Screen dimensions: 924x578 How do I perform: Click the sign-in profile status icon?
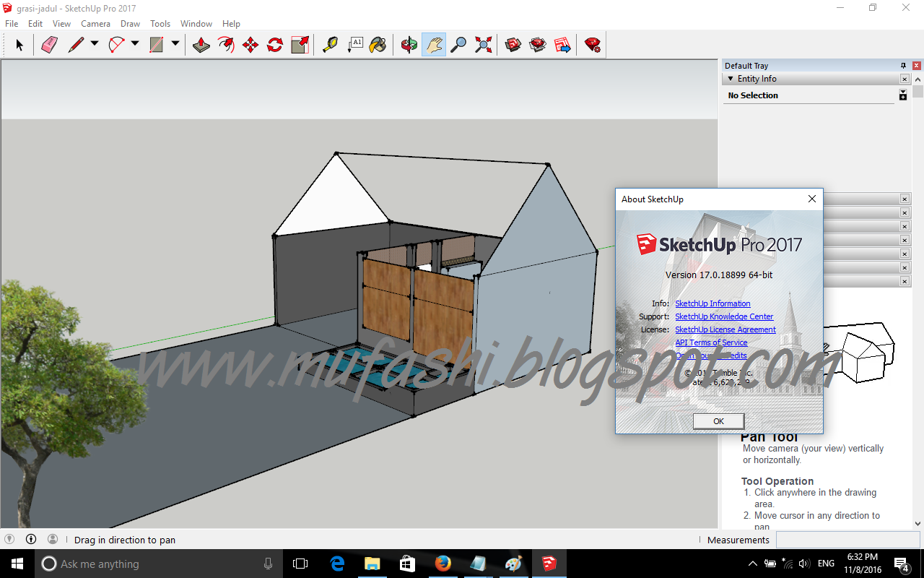pos(53,539)
